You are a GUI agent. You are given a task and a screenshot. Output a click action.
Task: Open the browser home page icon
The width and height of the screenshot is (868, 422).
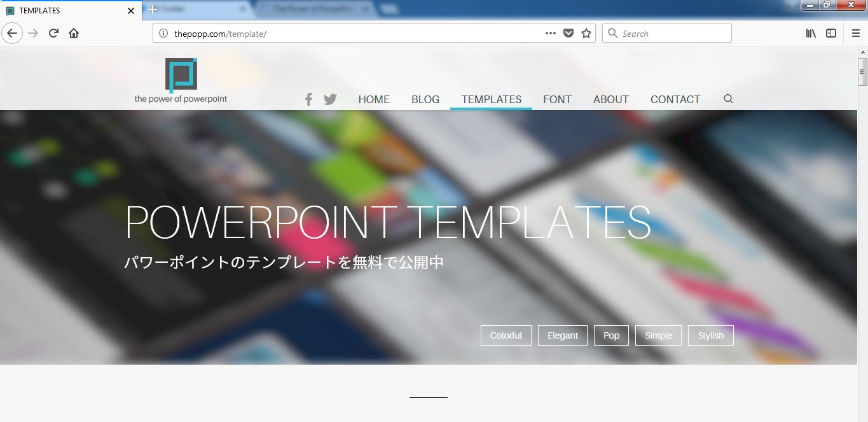coord(74,33)
